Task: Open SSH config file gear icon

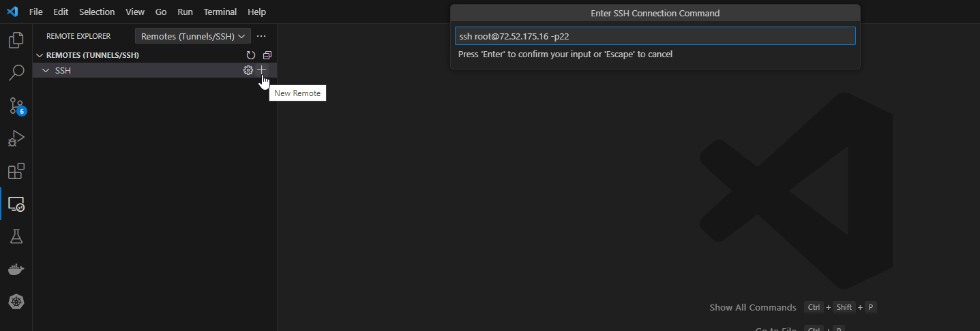Action: [x=248, y=70]
